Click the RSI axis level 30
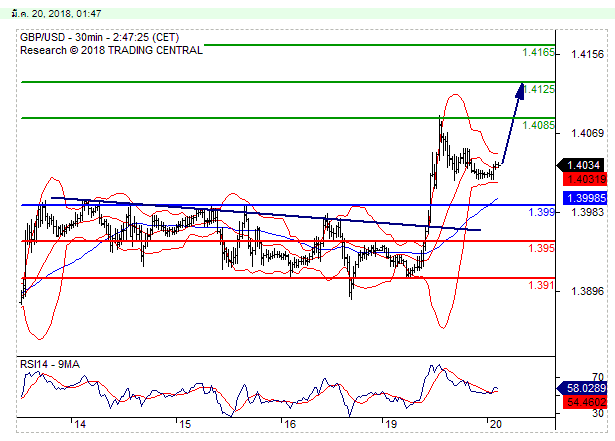Screen dimensions: 615x441 (x=598, y=413)
